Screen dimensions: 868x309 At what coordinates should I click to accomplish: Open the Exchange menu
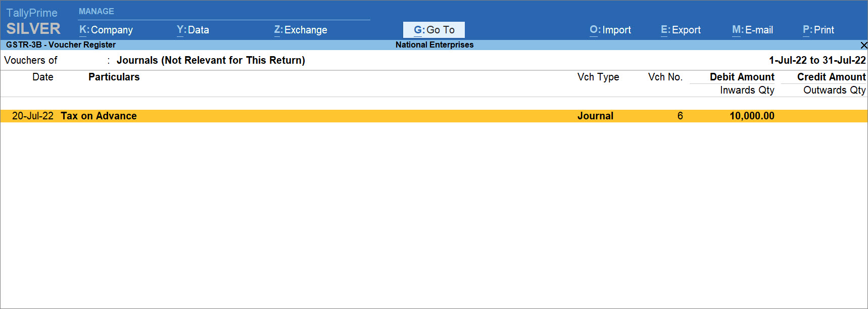point(301,30)
